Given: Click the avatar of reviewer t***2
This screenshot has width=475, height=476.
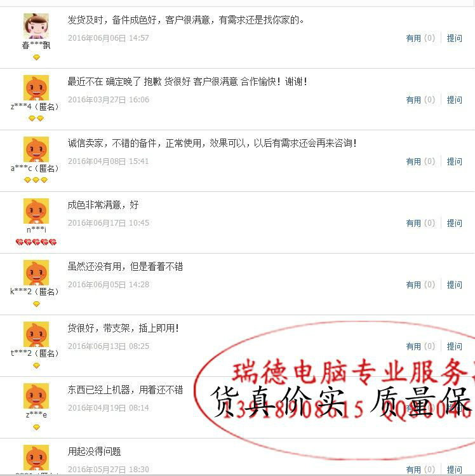Looking at the screenshot, I should click(x=36, y=334).
